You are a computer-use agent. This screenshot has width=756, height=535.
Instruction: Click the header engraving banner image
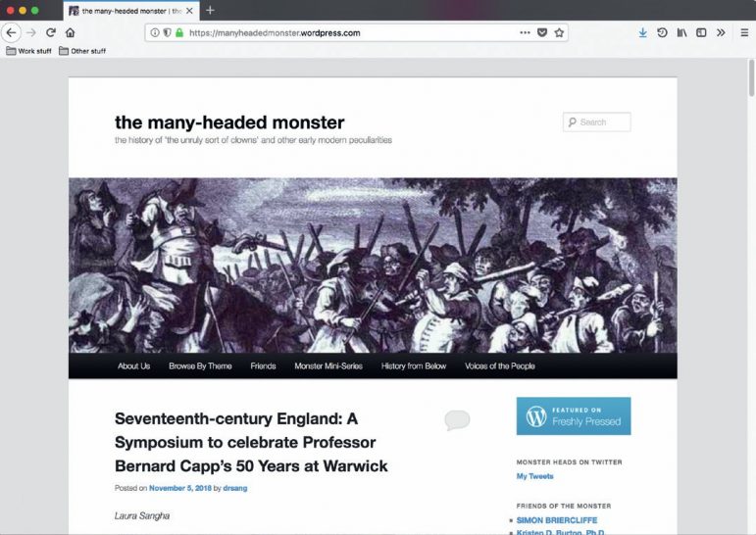[x=373, y=266]
